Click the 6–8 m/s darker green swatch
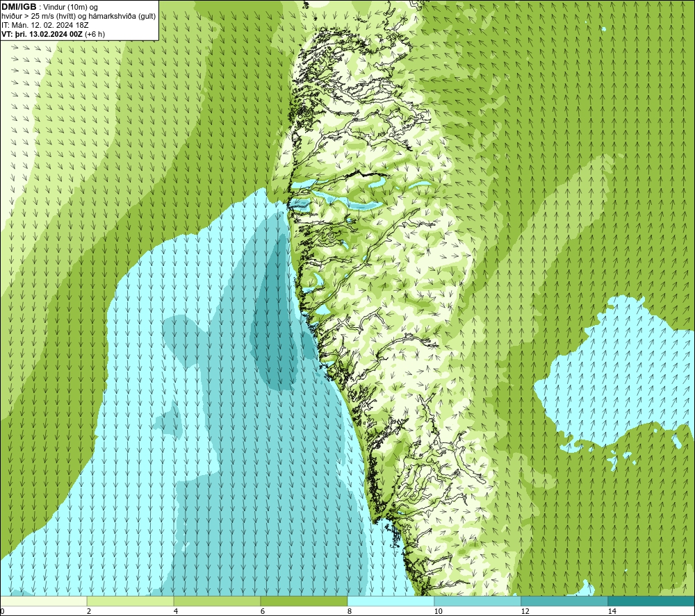This screenshot has height=616, width=695. [x=304, y=601]
